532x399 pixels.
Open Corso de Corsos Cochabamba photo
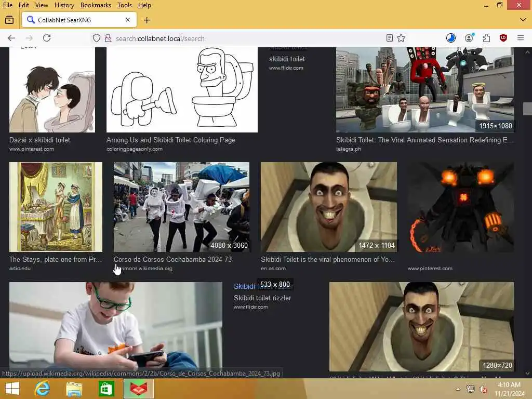(x=181, y=207)
